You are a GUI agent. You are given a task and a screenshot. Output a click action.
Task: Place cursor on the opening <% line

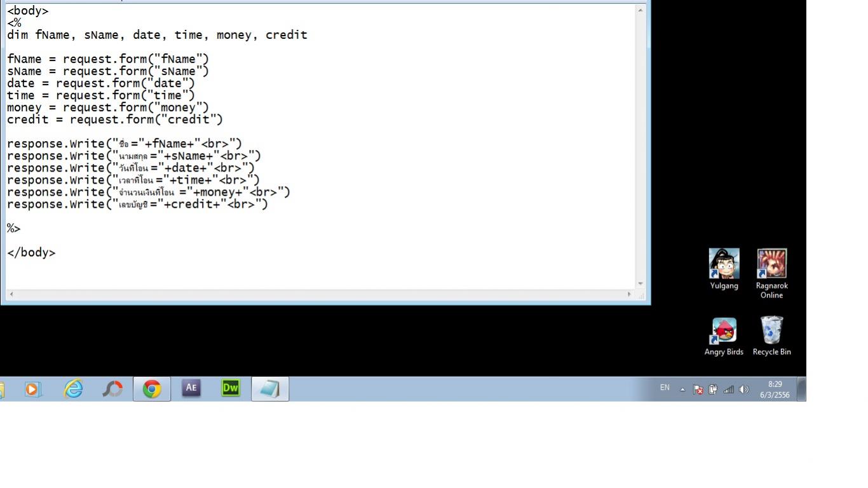(14, 23)
